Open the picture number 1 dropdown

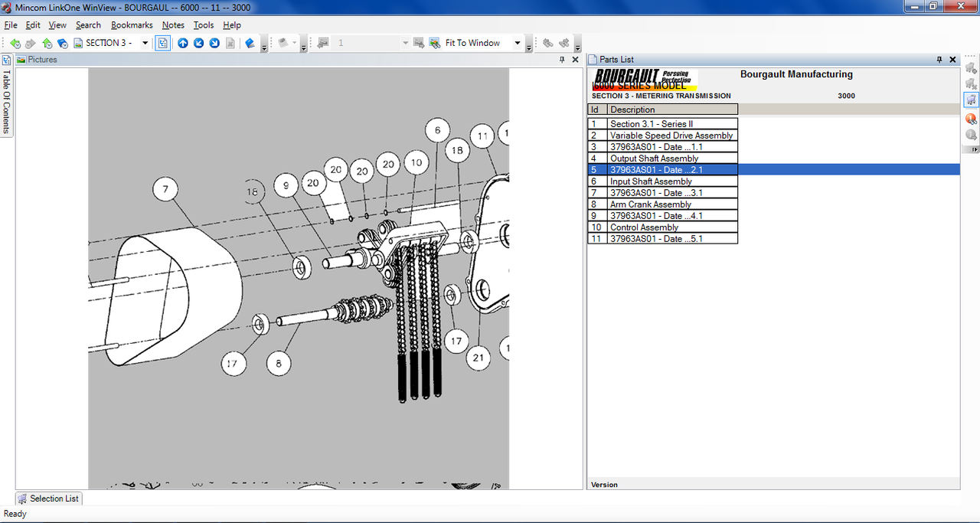pos(406,44)
